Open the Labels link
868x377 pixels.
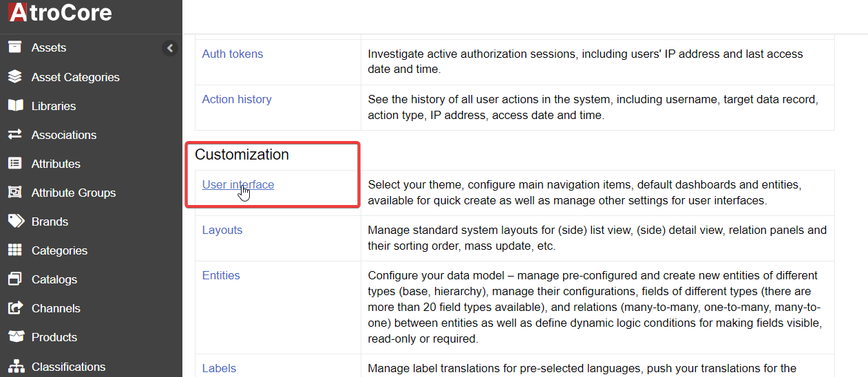tap(219, 368)
